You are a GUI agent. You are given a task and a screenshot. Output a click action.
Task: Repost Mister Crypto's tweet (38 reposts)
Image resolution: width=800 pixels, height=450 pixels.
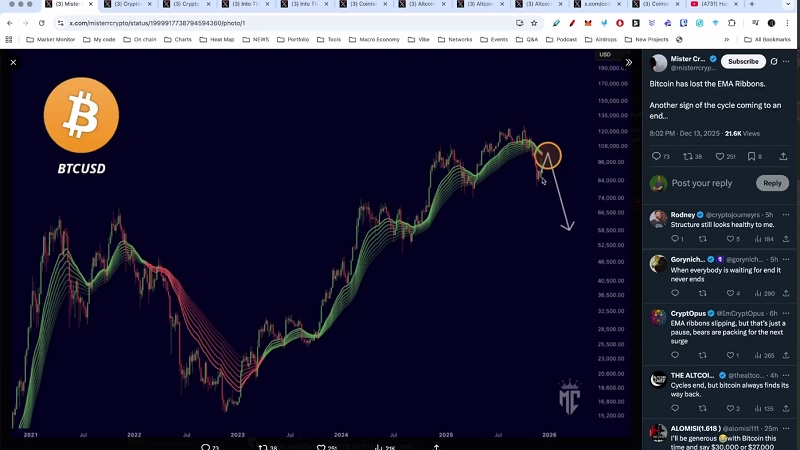(x=687, y=156)
